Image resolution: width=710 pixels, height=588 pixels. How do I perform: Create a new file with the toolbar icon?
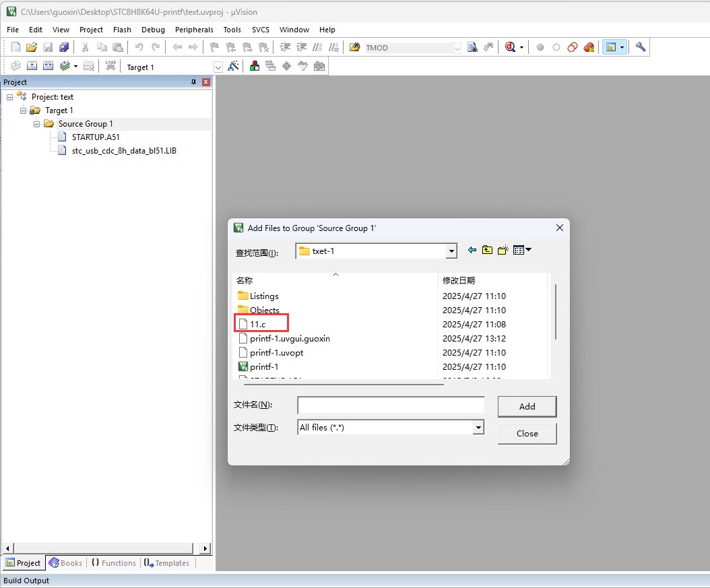click(x=15, y=48)
